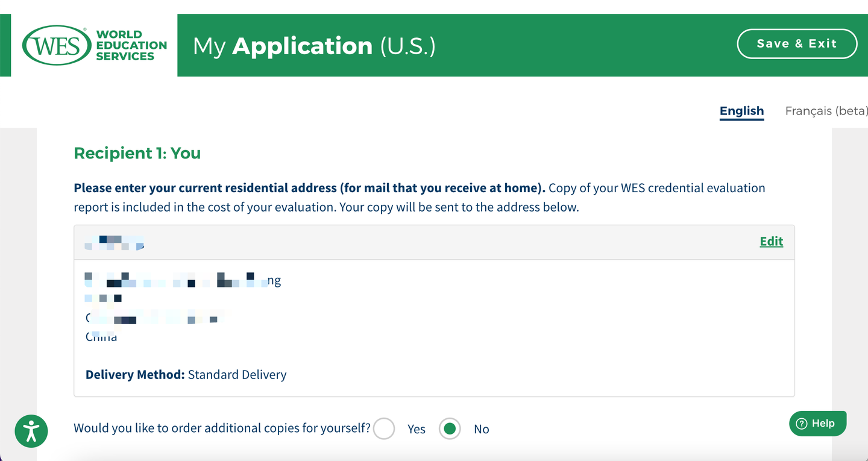Click the "Yes" option label
The width and height of the screenshot is (868, 461).
point(417,429)
